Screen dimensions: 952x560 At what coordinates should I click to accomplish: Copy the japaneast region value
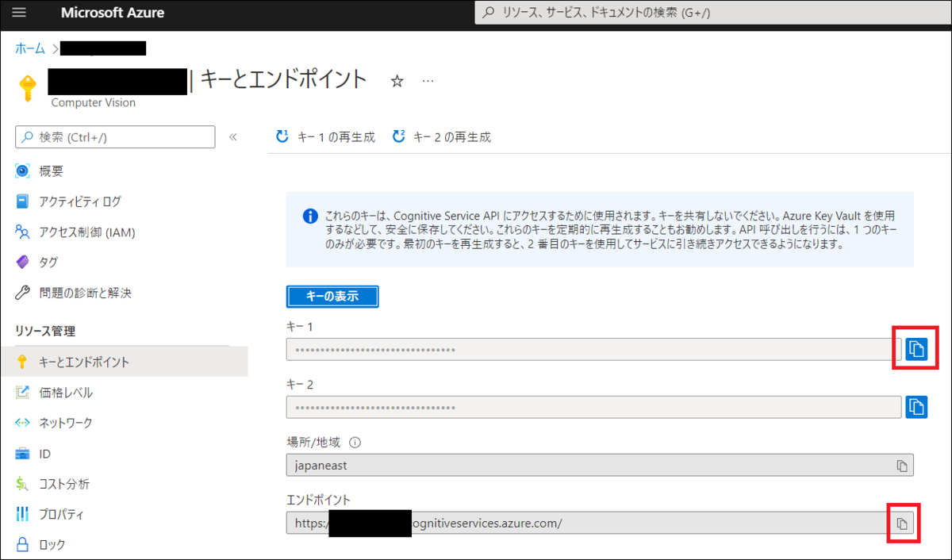(x=902, y=466)
